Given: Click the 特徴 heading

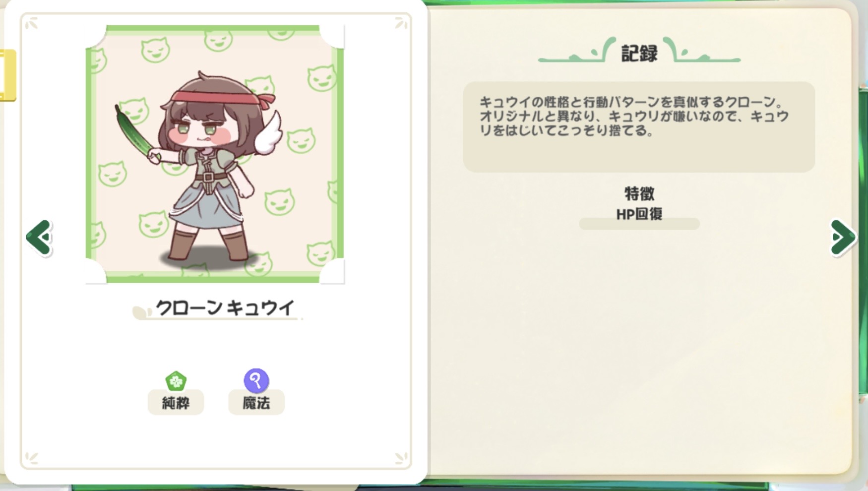Looking at the screenshot, I should tap(639, 193).
